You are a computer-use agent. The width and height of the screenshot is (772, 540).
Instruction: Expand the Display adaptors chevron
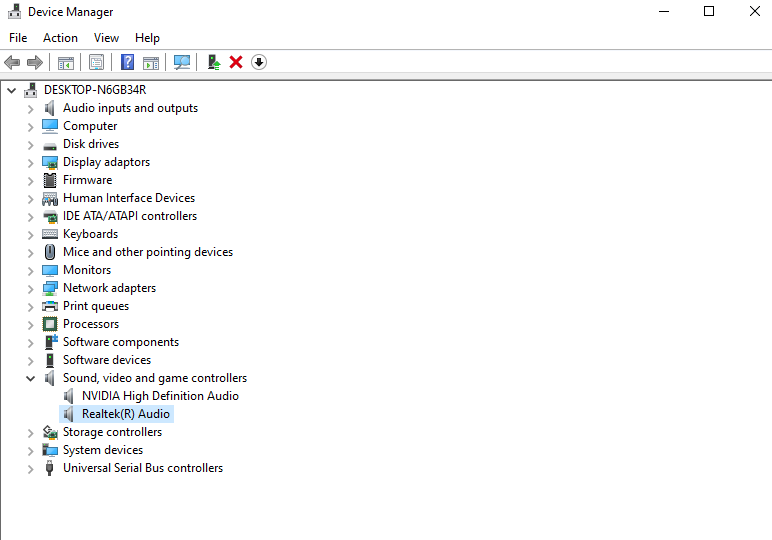[31, 163]
